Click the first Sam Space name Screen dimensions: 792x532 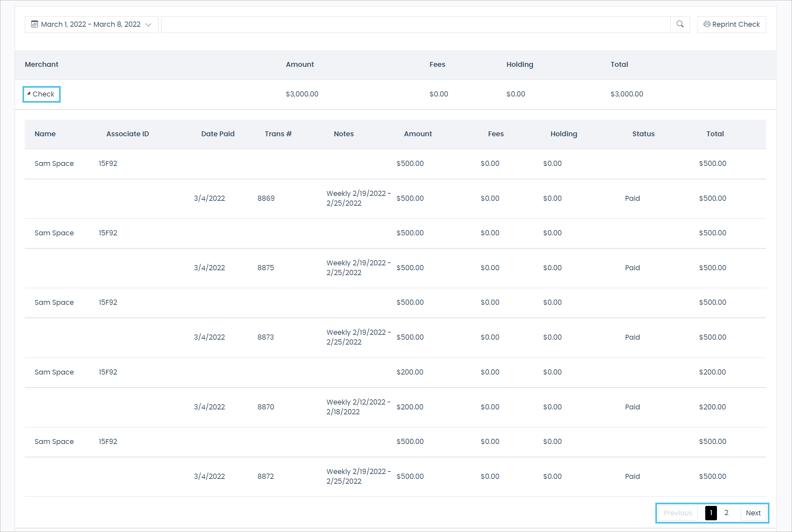point(54,164)
